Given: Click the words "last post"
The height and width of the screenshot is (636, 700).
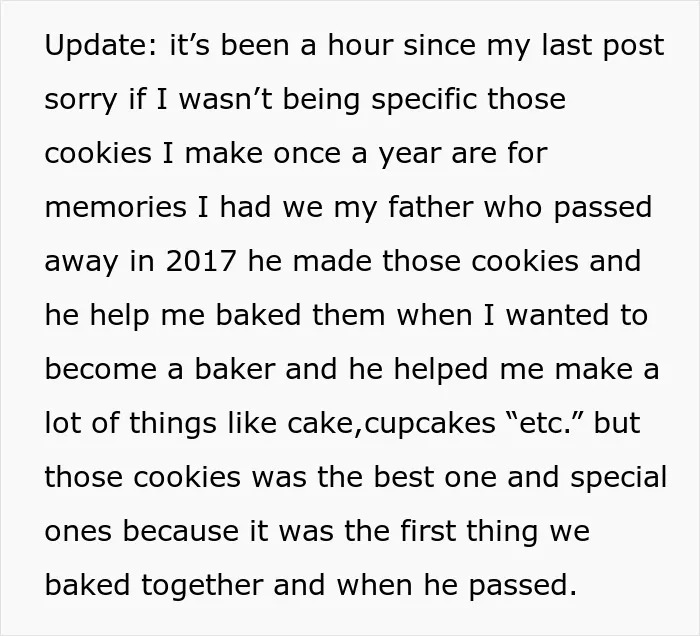Looking at the screenshot, I should 603,45.
